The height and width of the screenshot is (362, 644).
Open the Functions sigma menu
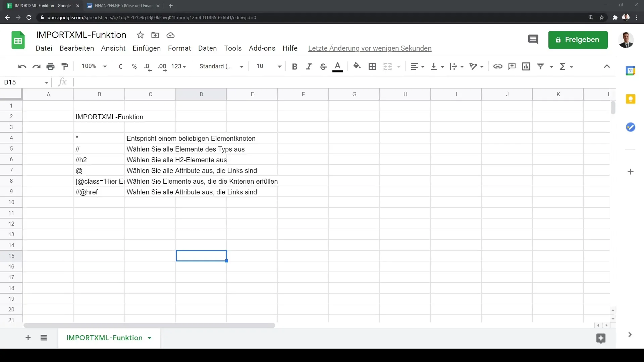point(566,66)
